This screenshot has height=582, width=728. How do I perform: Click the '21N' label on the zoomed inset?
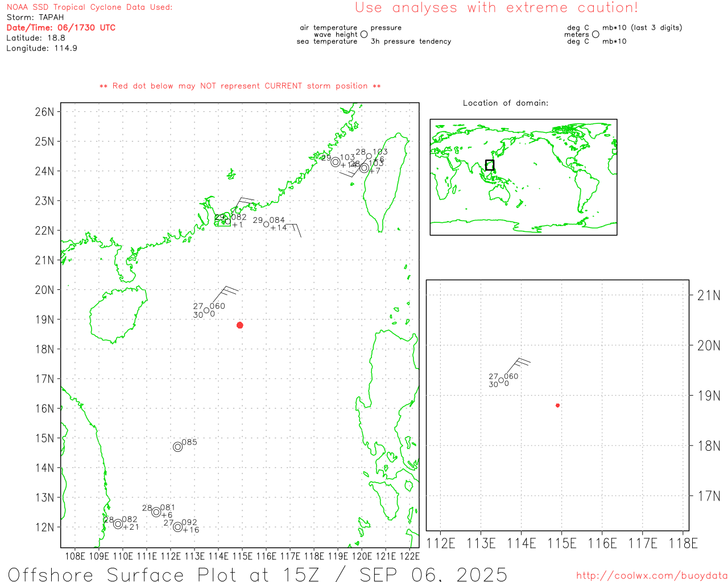pos(709,296)
